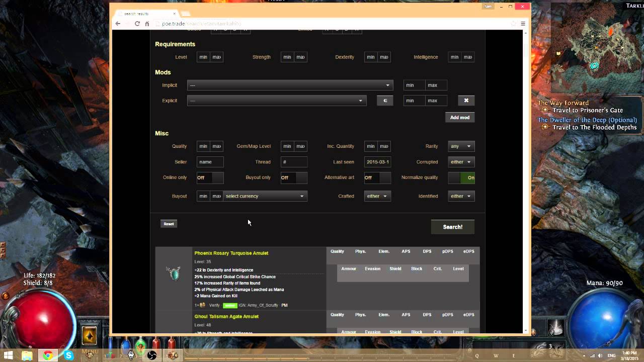
Task: Open the Skyrim icon on the taskbar
Action: coord(131,355)
